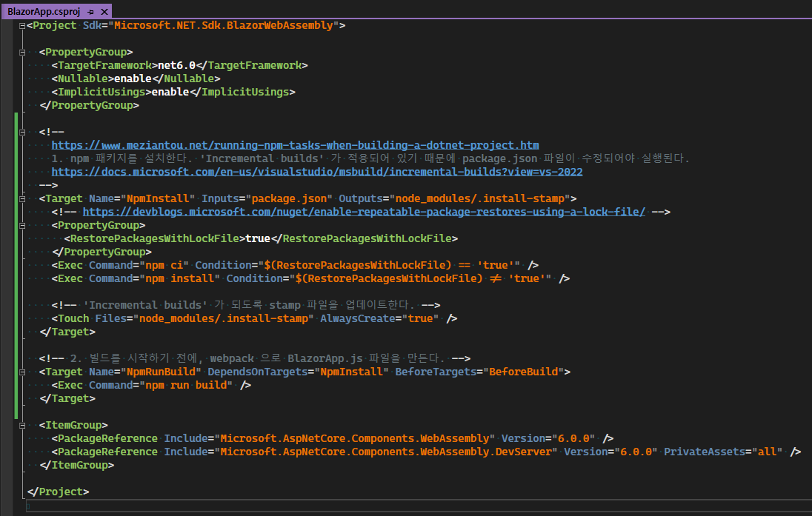
Task: Click the net6.0 TargetFramework value
Action: tap(176, 65)
